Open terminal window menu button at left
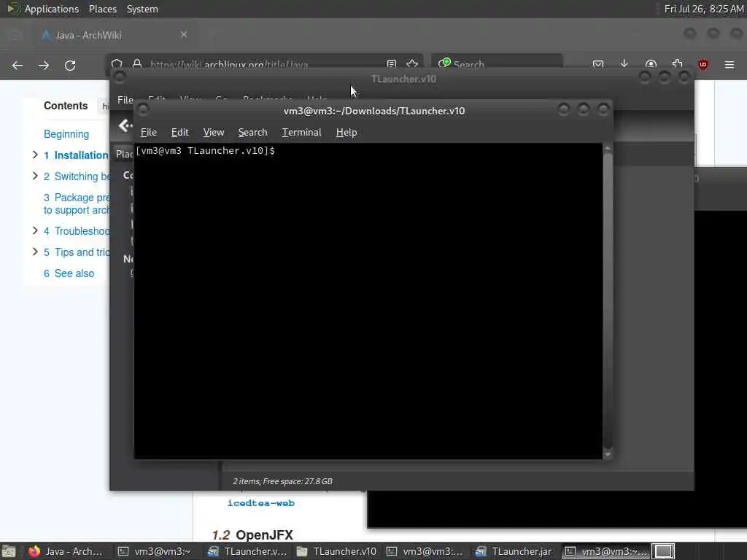747x560 pixels. click(x=142, y=110)
